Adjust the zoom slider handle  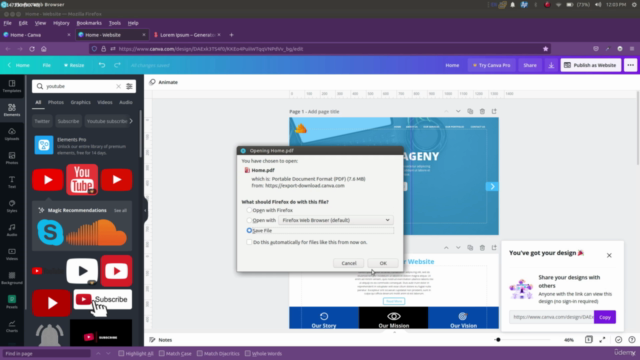(x=498, y=340)
